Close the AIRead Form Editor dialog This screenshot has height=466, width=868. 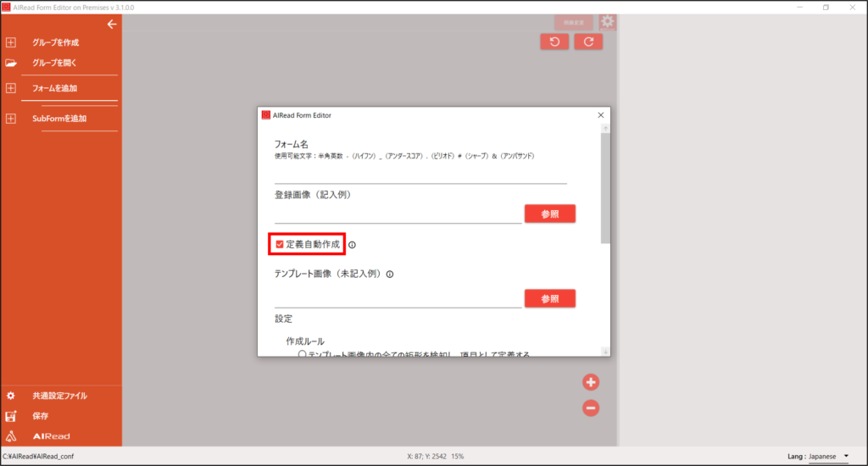(601, 115)
